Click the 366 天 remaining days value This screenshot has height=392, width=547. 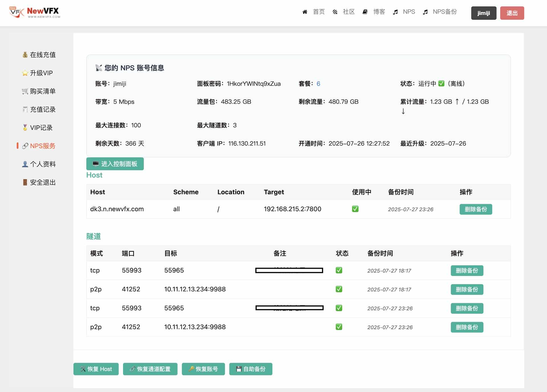click(x=135, y=143)
